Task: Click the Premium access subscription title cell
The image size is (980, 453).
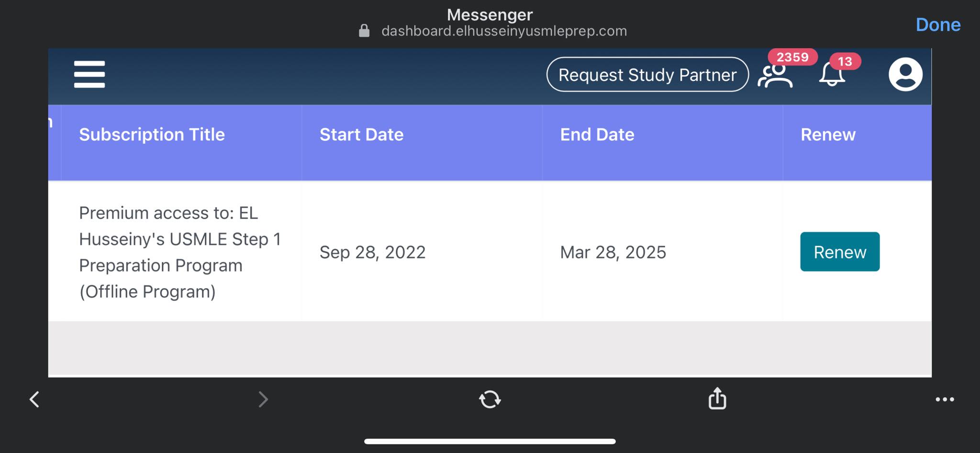Action: [179, 252]
